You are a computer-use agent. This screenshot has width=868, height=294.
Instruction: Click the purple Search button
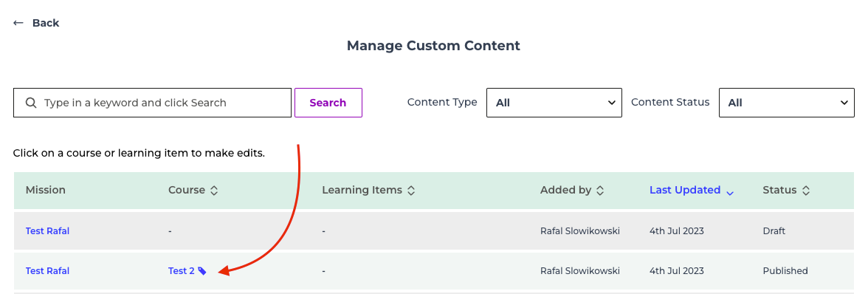(x=328, y=103)
